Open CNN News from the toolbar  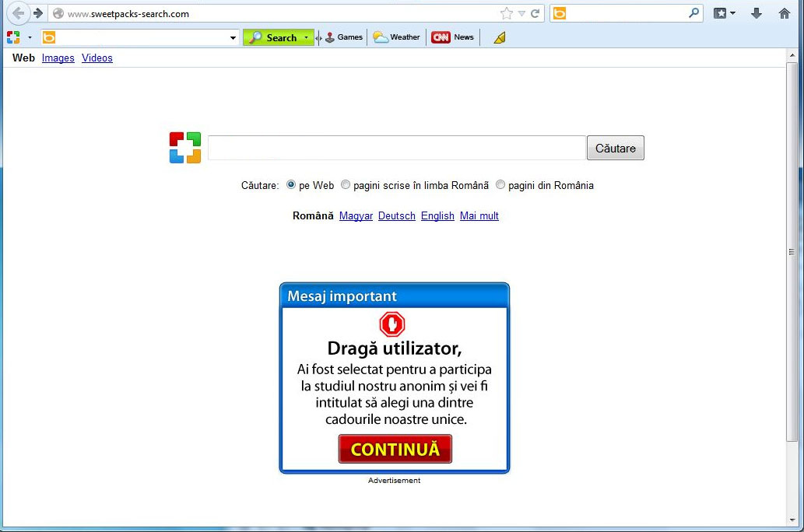pos(452,37)
